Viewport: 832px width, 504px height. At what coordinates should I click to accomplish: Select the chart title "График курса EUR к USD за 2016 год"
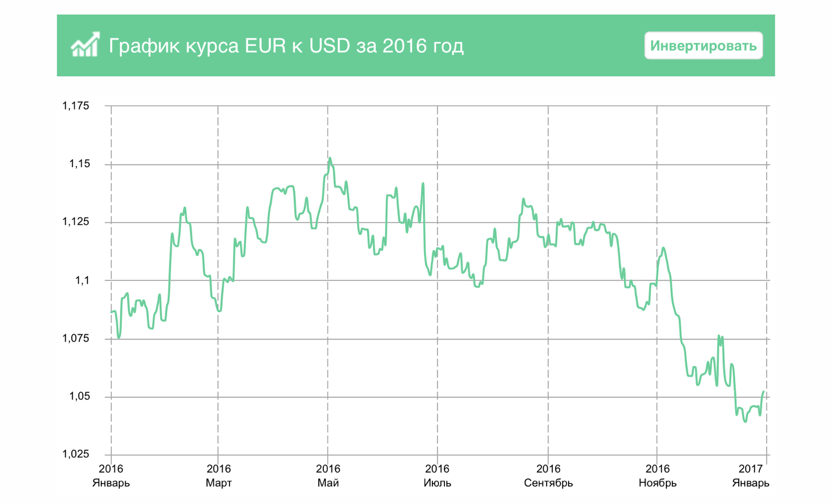point(286,45)
